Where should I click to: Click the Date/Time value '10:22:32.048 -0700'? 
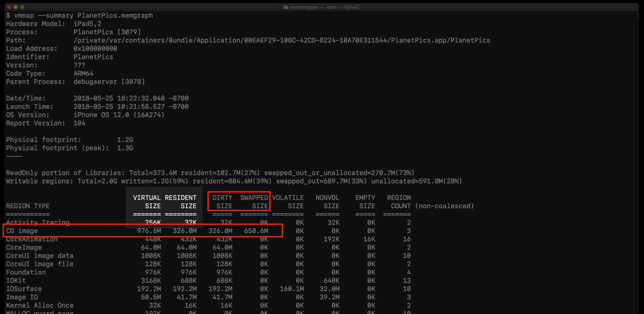[x=153, y=98]
